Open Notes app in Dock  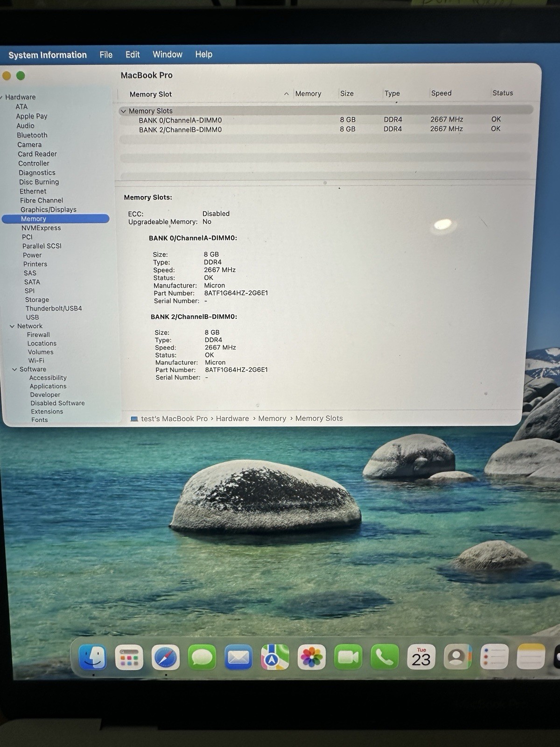click(x=531, y=657)
